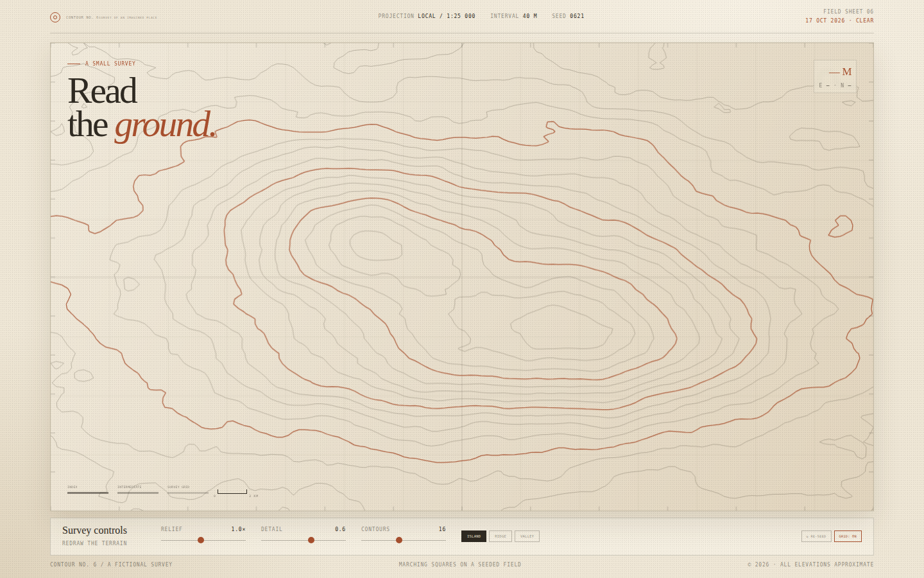Click the 'FIELD SHEET 06' label
This screenshot has height=578, width=924.
[x=848, y=12]
